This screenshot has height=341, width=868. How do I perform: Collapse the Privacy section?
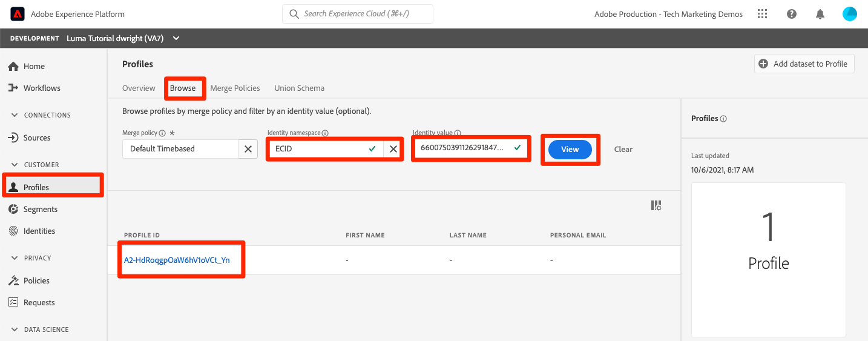(x=15, y=258)
